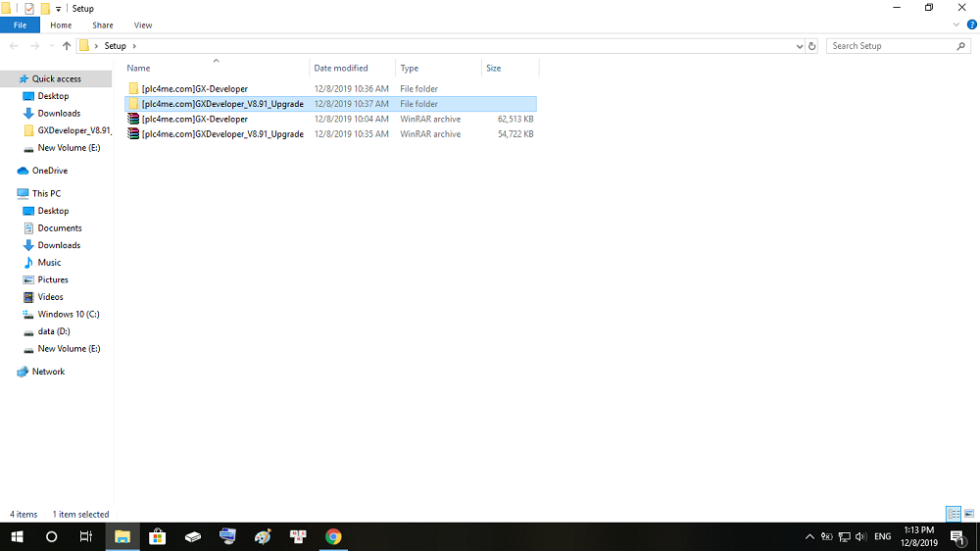Switch to large icons view icon

[x=968, y=514]
